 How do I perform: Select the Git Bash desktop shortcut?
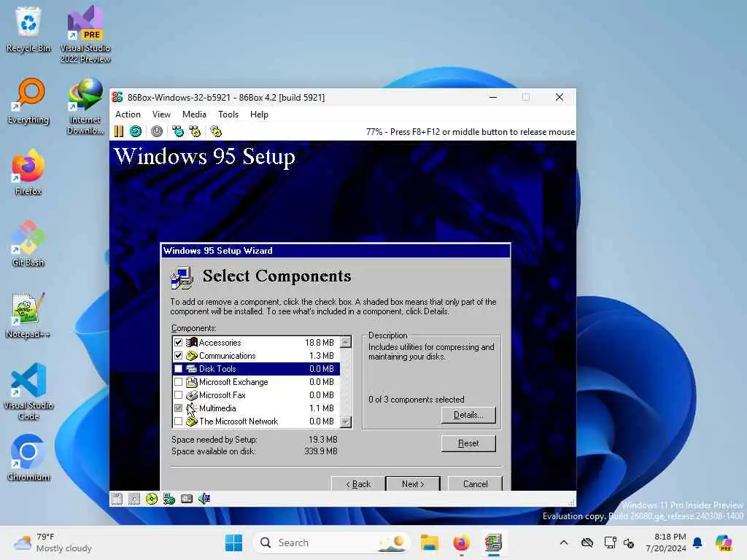click(x=28, y=244)
